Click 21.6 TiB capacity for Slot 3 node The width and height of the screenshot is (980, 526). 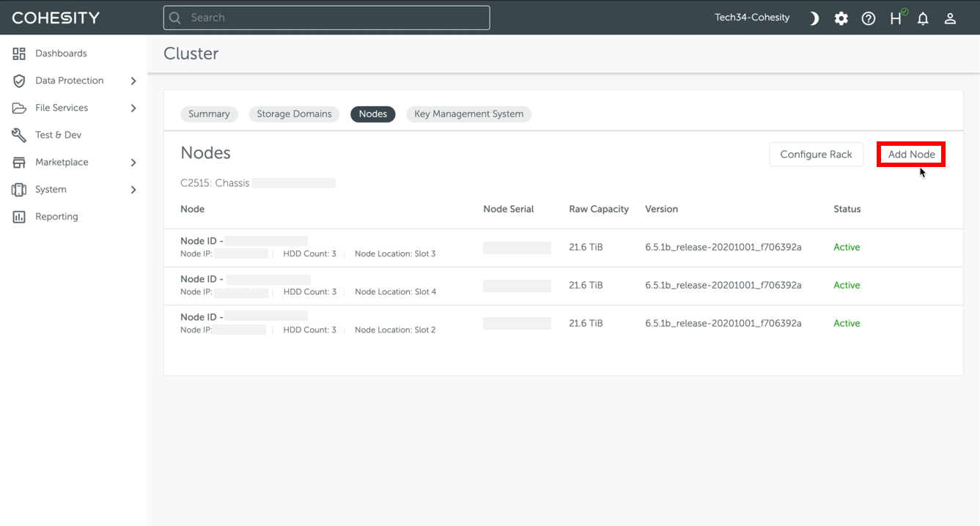[586, 248]
